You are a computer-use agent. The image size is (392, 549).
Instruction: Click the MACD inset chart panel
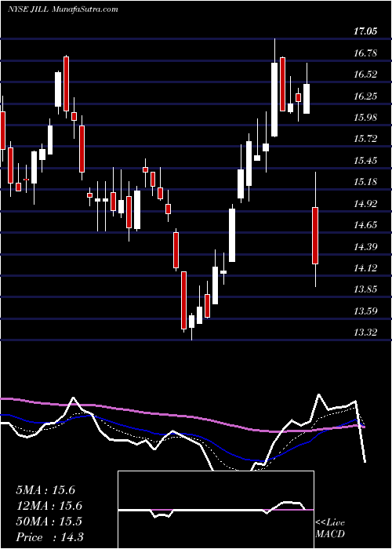tap(216, 510)
